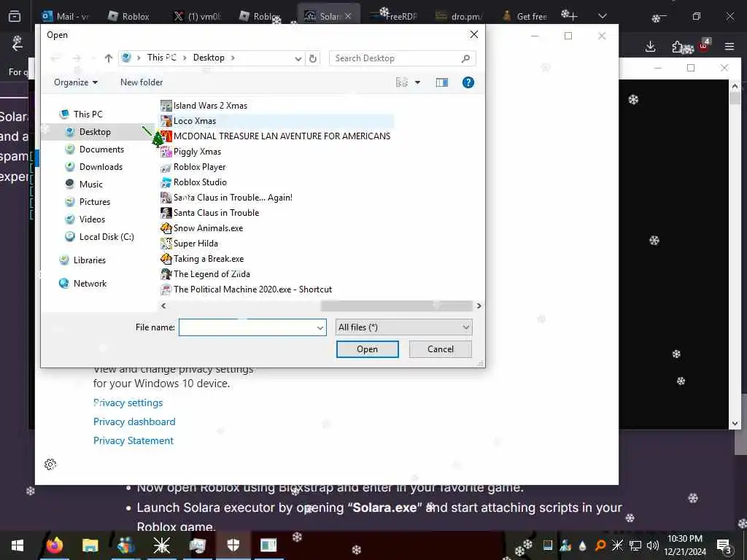Select the Roblox Player file icon
The image size is (747, 560).
(x=166, y=167)
